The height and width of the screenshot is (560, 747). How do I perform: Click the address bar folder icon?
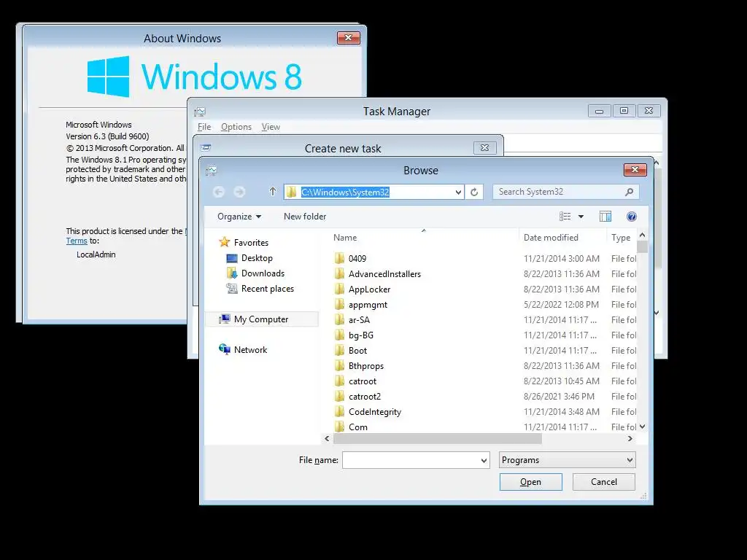(x=292, y=192)
